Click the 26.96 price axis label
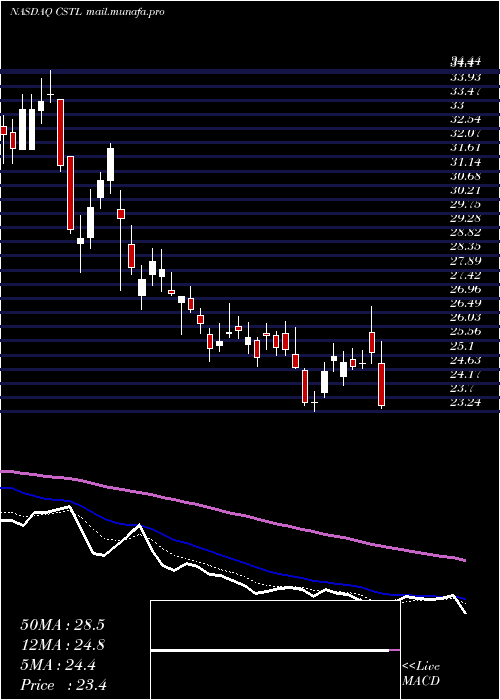The image size is (500, 700). pos(465,289)
